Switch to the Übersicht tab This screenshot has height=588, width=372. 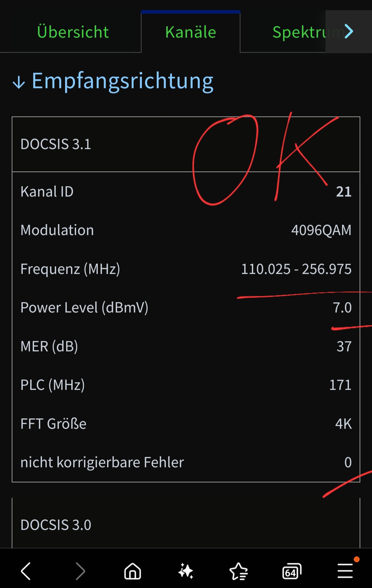click(x=73, y=32)
